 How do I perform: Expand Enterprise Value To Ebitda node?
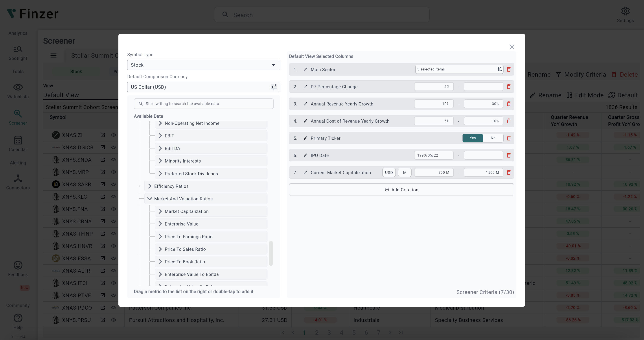click(160, 274)
